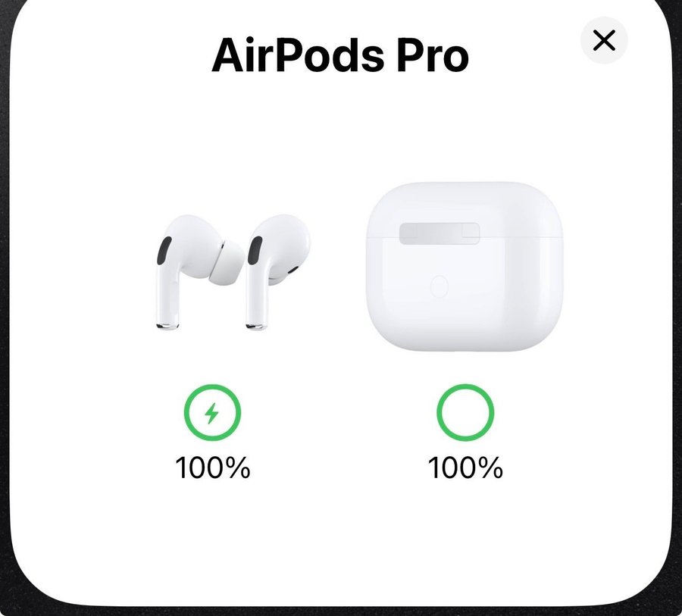Viewport: 682px width, 616px height.
Task: Tap the rounded head of the right AirPod
Action: 283,244
